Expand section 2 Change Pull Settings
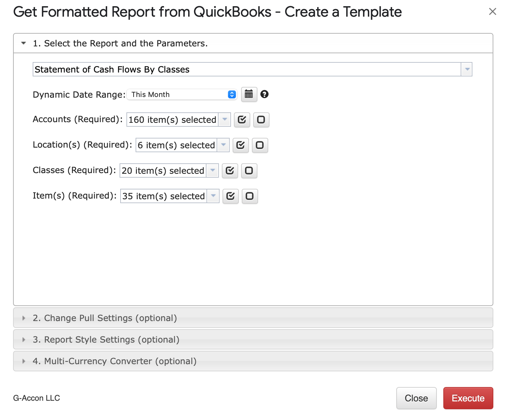 [x=253, y=318]
